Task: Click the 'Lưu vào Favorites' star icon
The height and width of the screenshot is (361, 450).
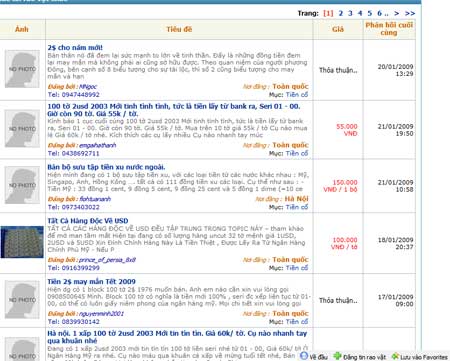Action: coord(395,356)
